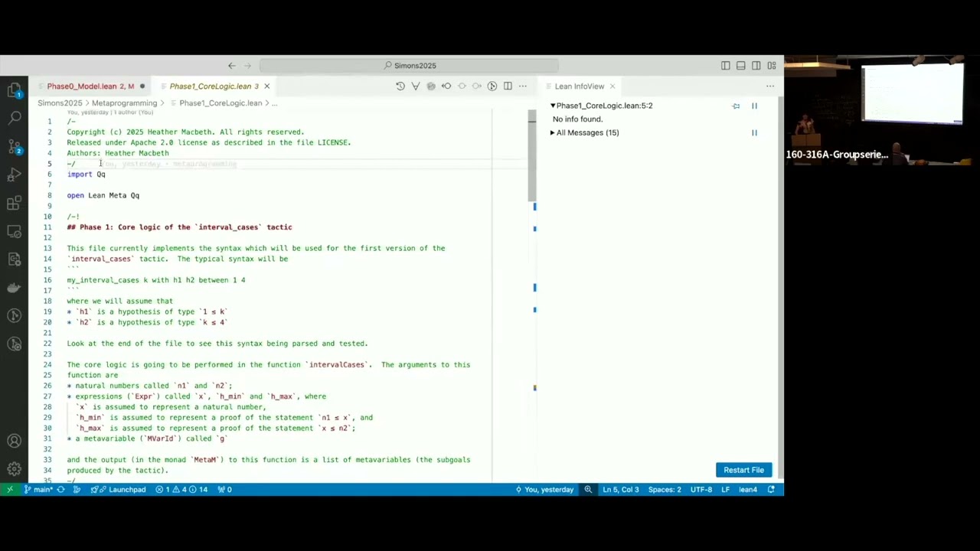Select Spaces: 2 indentation setting
Image resolution: width=980 pixels, height=551 pixels.
click(x=665, y=490)
